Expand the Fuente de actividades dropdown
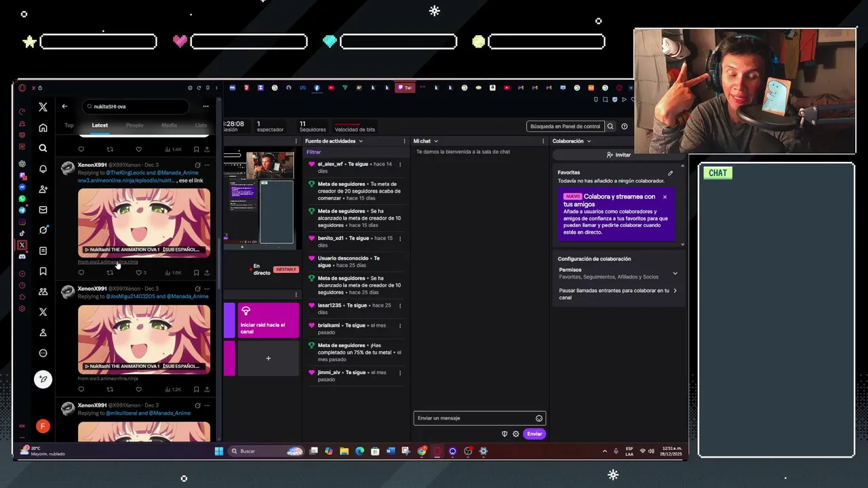 [x=361, y=141]
